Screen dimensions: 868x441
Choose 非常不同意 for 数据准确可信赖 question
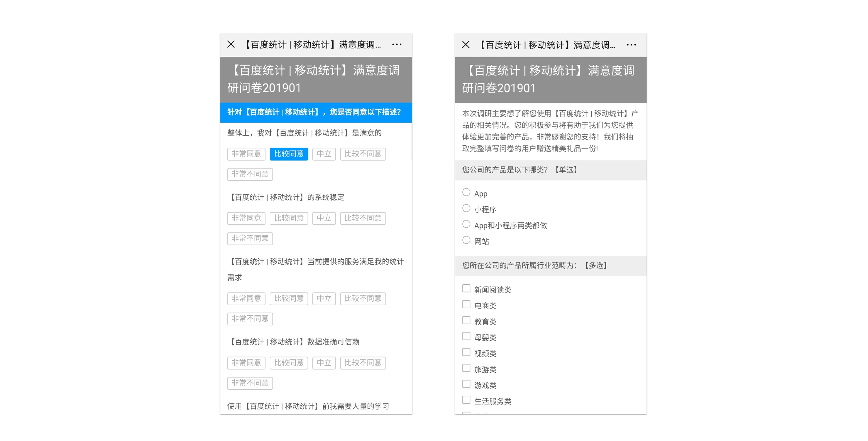coord(250,383)
